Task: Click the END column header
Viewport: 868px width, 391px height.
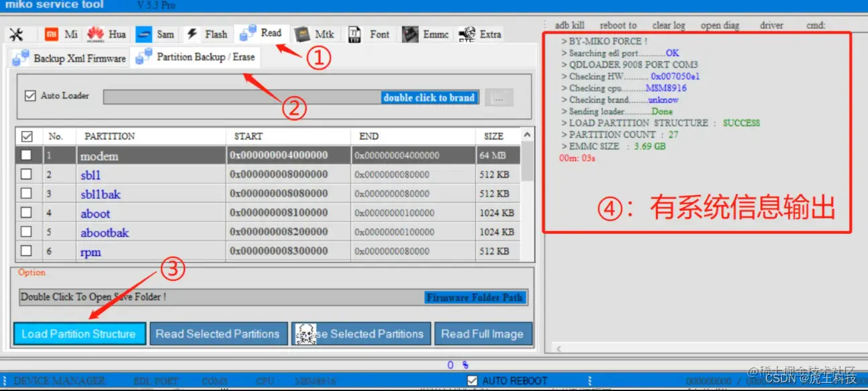Action: coord(413,136)
